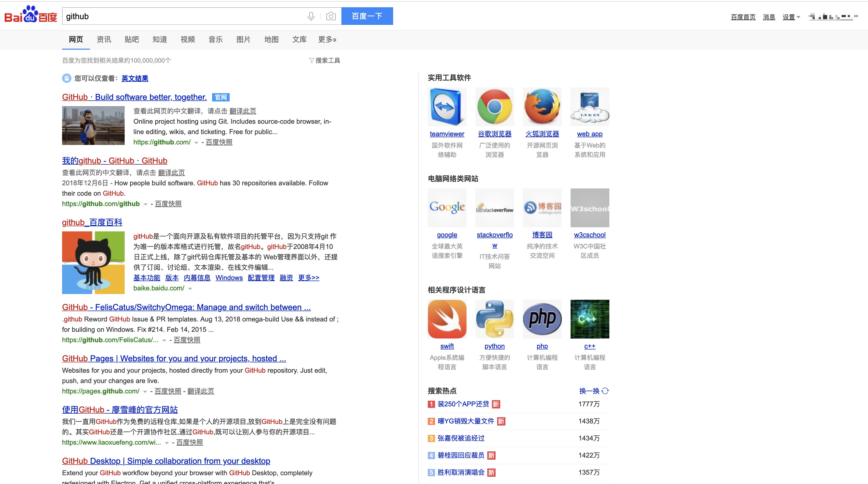Open the Octocat baike thumbnail image
Viewport: 868px width, 484px height.
click(93, 262)
